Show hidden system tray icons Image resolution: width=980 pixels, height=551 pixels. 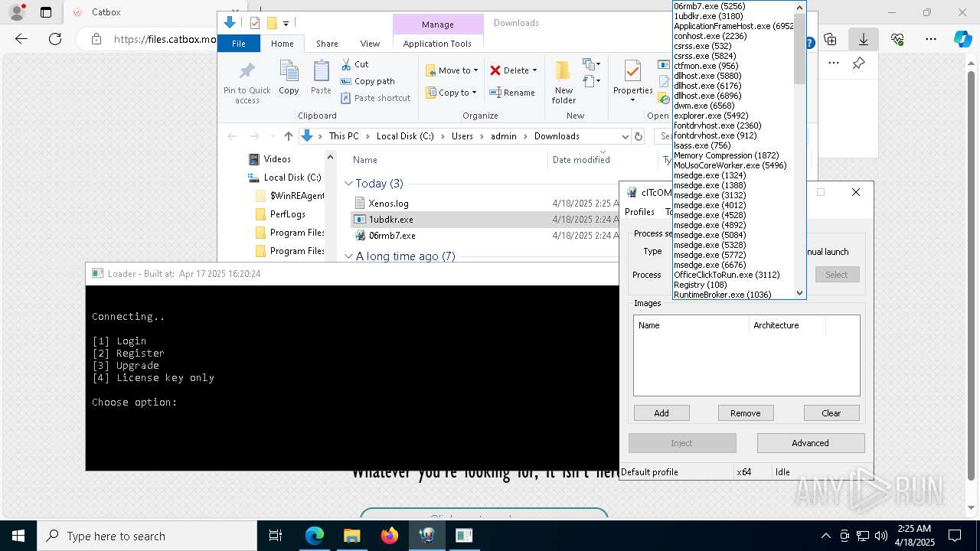[825, 536]
